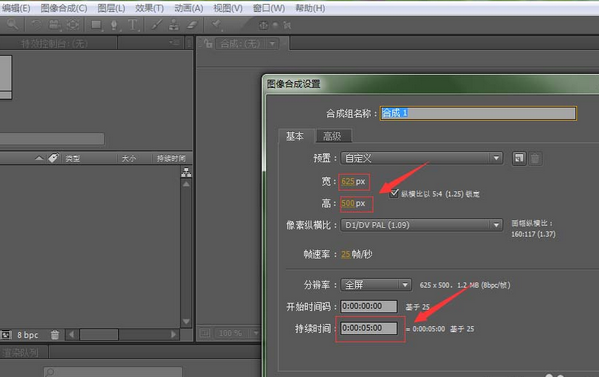Image resolution: width=599 pixels, height=377 pixels.
Task: Click new composition icon beside 8 bpc
Action: 6,335
